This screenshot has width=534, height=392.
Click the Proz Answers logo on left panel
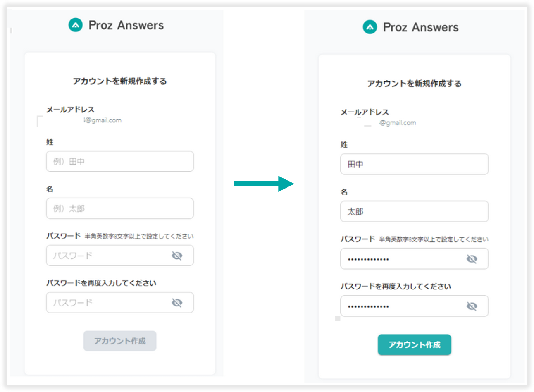click(x=76, y=25)
